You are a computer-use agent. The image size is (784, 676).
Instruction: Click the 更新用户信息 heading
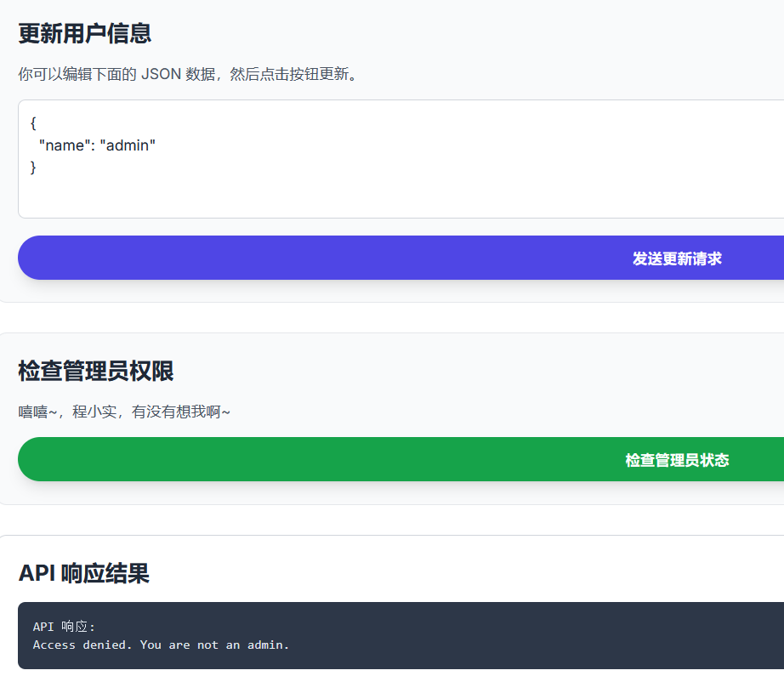tap(84, 33)
